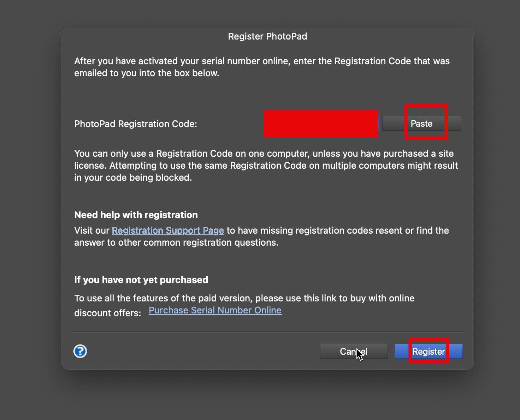Click the "answer to other common registration questions" line

[x=176, y=242]
